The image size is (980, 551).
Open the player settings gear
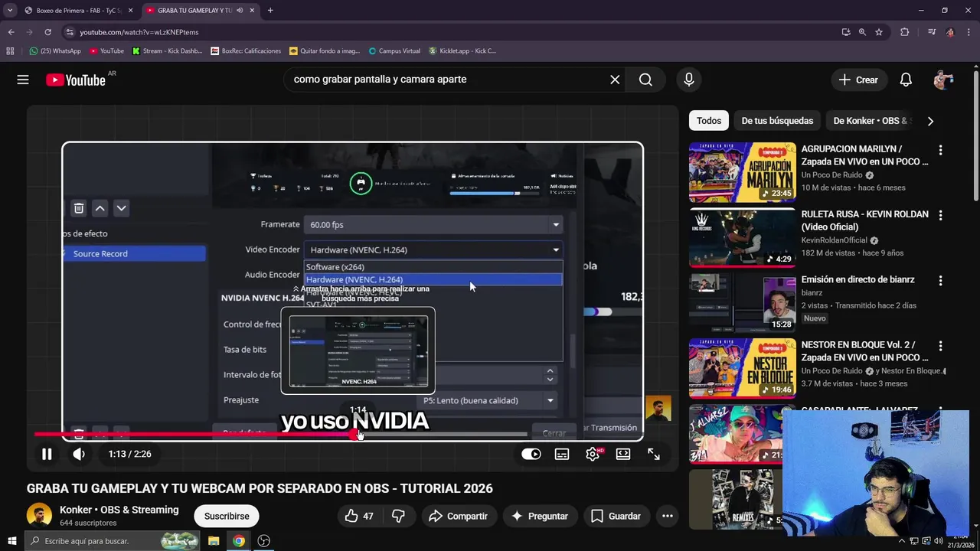point(593,454)
